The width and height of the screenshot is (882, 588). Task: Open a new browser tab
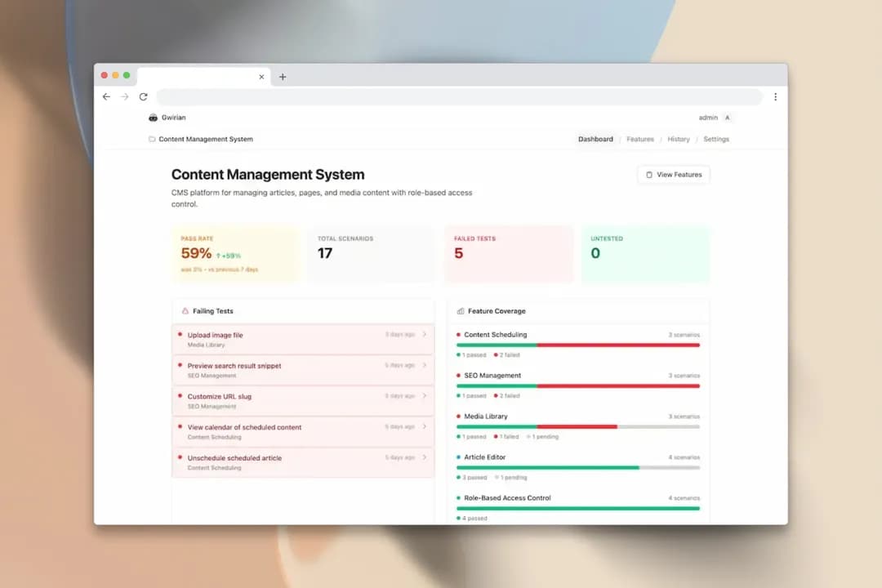tap(283, 77)
